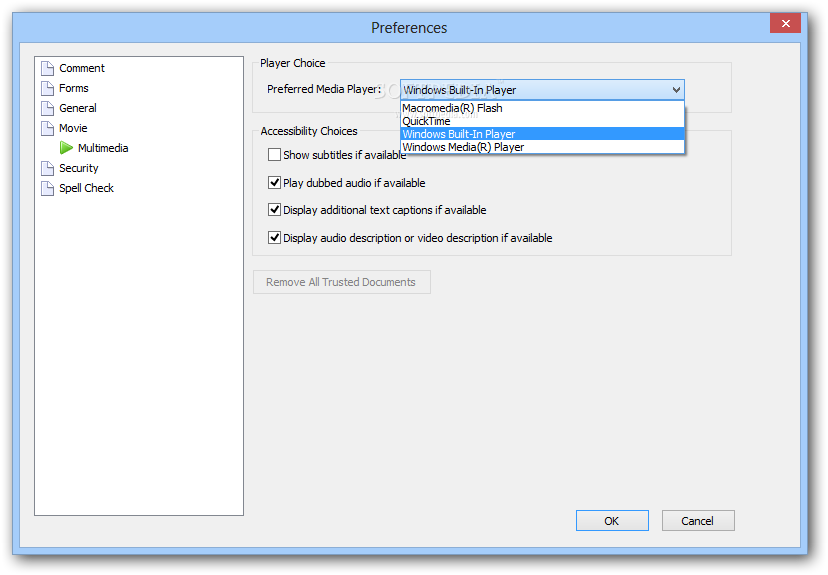Click the Forms page icon
Viewport: 828px width, 575px height.
coord(48,88)
